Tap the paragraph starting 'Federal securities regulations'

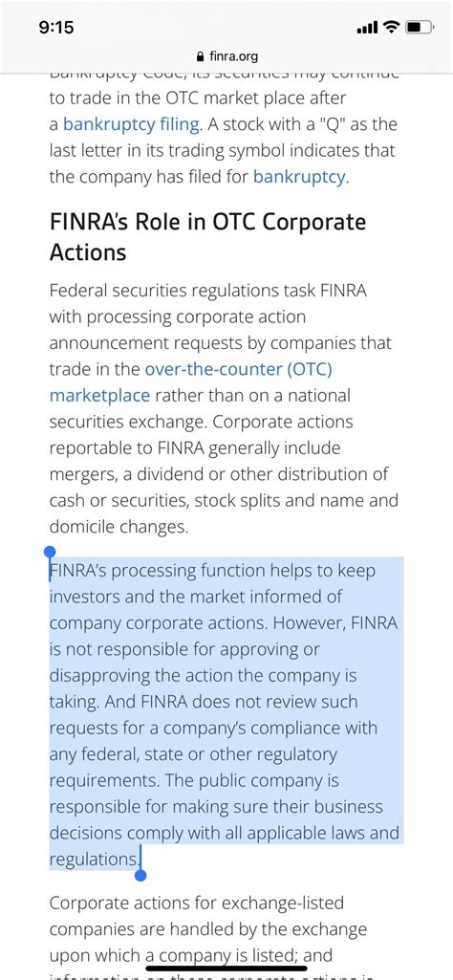[224, 409]
